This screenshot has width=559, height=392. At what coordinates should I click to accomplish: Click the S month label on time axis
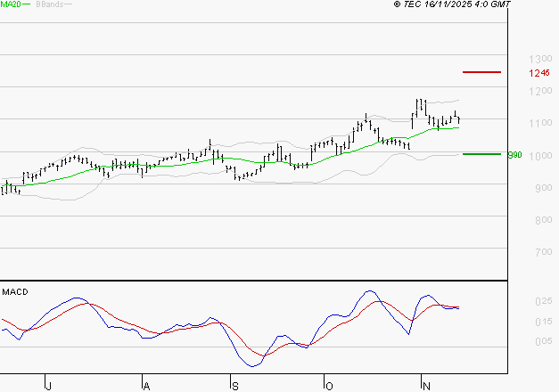[x=235, y=386]
